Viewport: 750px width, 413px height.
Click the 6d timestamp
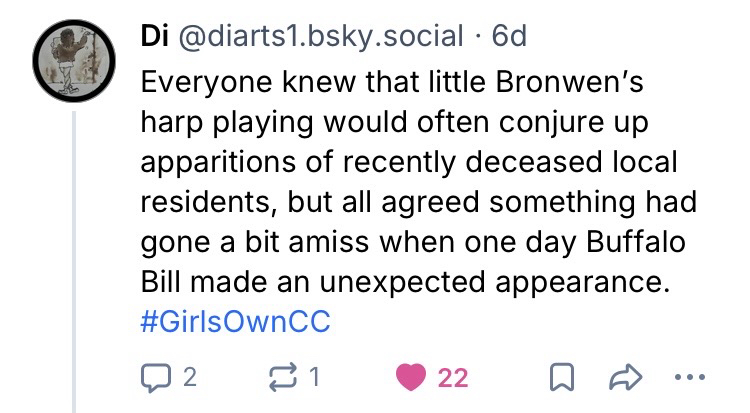(508, 36)
